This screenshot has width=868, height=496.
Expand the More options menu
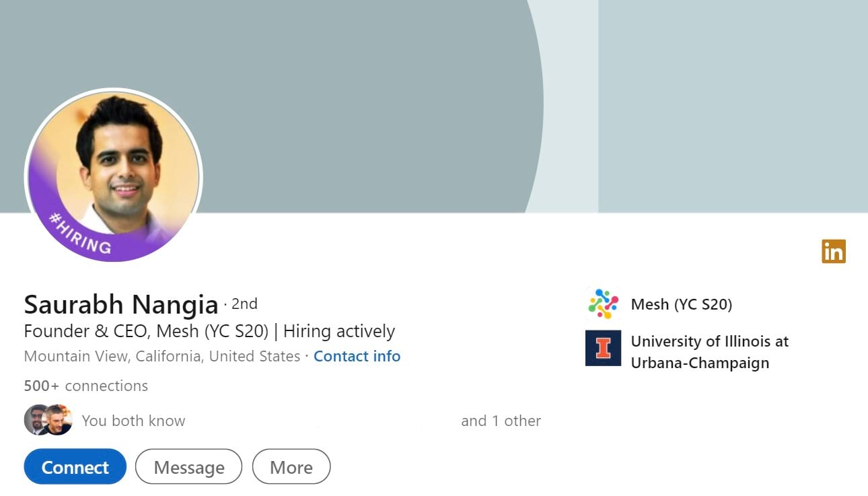tap(291, 466)
